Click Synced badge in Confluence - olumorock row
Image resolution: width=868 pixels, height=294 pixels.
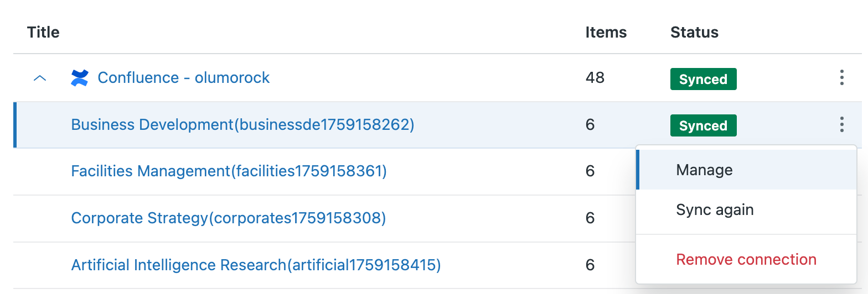click(703, 79)
